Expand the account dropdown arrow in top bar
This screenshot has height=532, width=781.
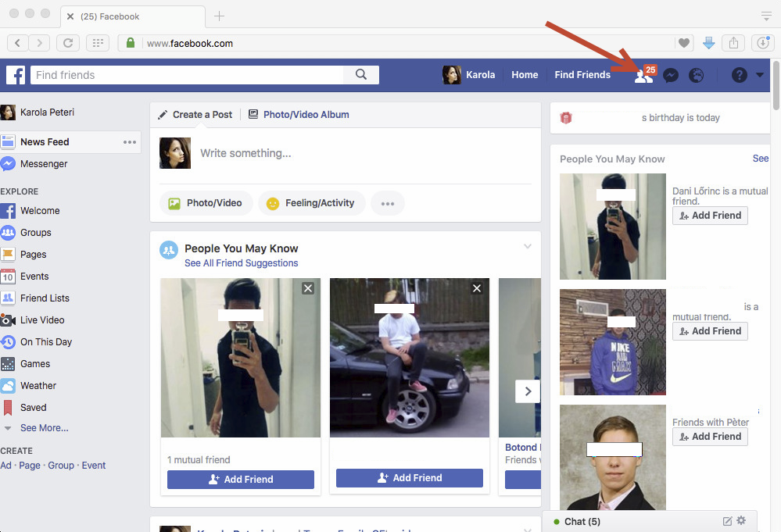[x=760, y=75]
